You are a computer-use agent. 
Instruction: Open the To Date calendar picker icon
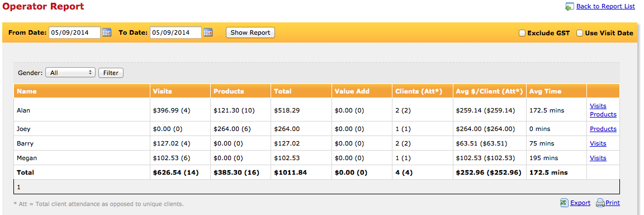click(208, 32)
